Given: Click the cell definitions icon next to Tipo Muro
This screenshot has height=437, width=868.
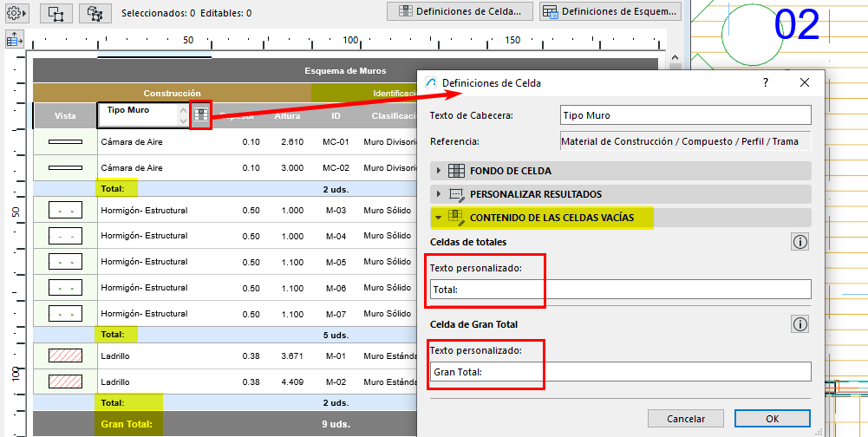Looking at the screenshot, I should coord(201,114).
